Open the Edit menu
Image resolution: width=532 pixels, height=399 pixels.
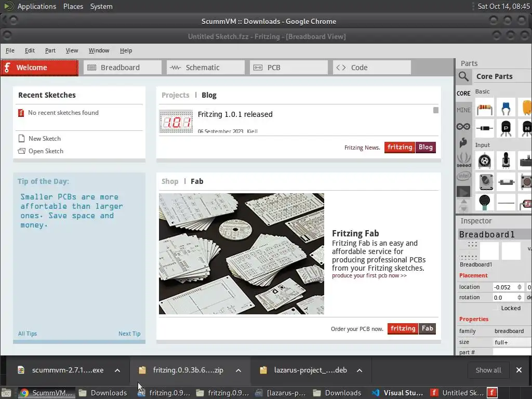click(x=30, y=50)
